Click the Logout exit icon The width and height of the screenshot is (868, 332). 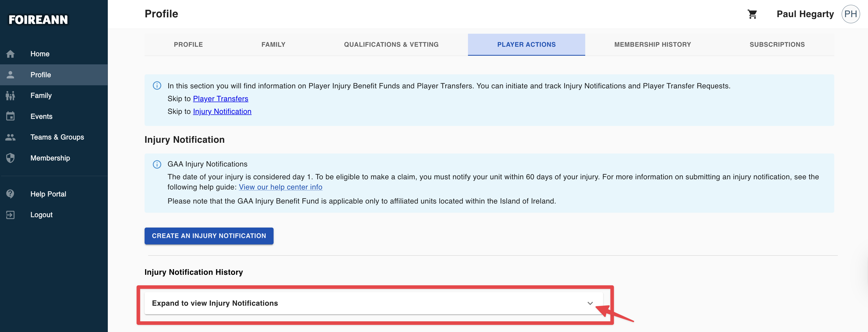click(10, 215)
